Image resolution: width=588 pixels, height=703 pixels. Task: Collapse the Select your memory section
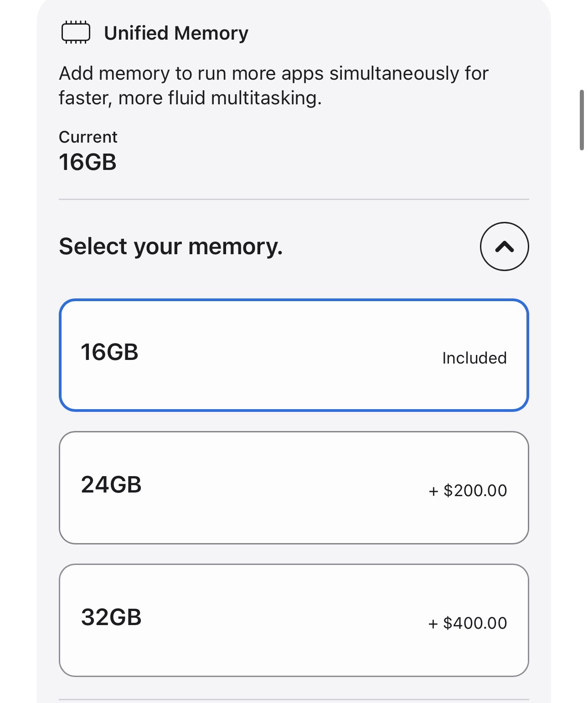tap(504, 246)
